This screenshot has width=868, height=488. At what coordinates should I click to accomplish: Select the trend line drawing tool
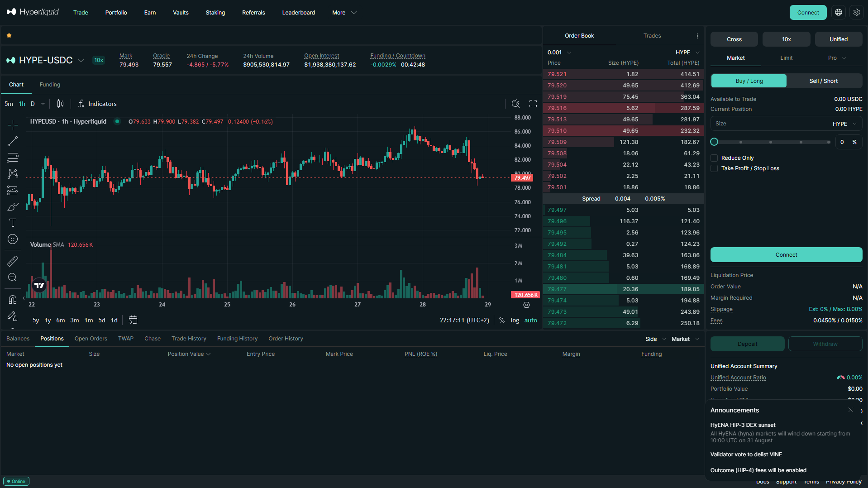tap(13, 141)
